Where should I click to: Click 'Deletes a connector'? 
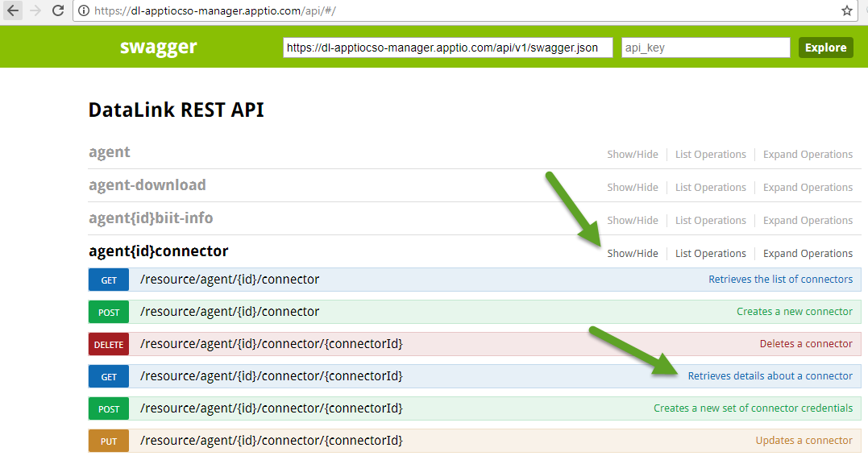806,344
